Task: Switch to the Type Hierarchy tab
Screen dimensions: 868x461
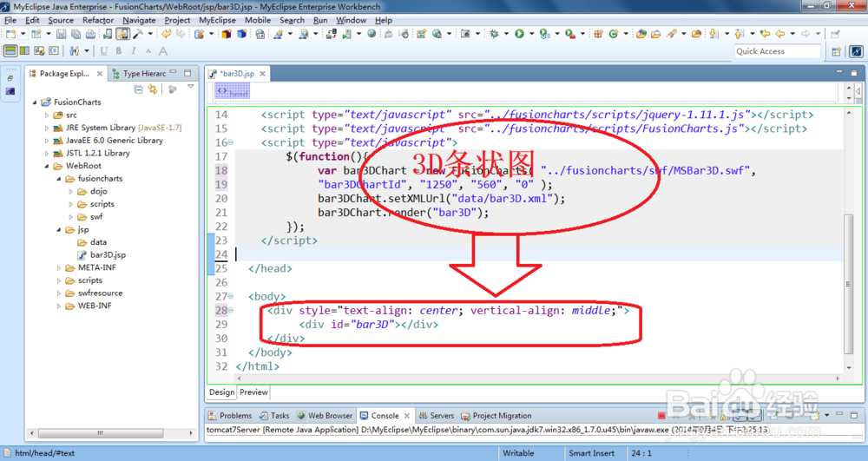Action: tap(139, 74)
